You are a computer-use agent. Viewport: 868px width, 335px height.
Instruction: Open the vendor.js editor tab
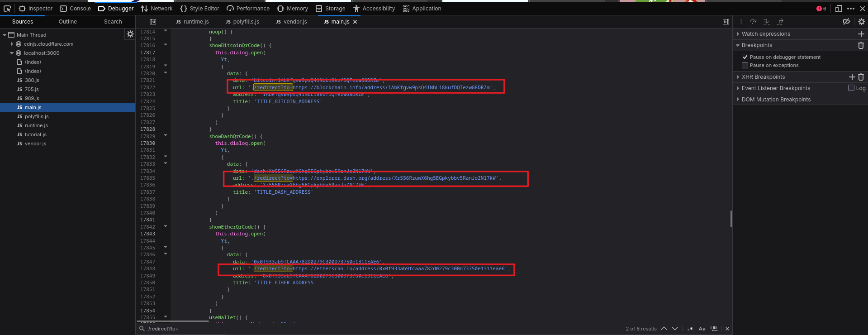tap(291, 22)
